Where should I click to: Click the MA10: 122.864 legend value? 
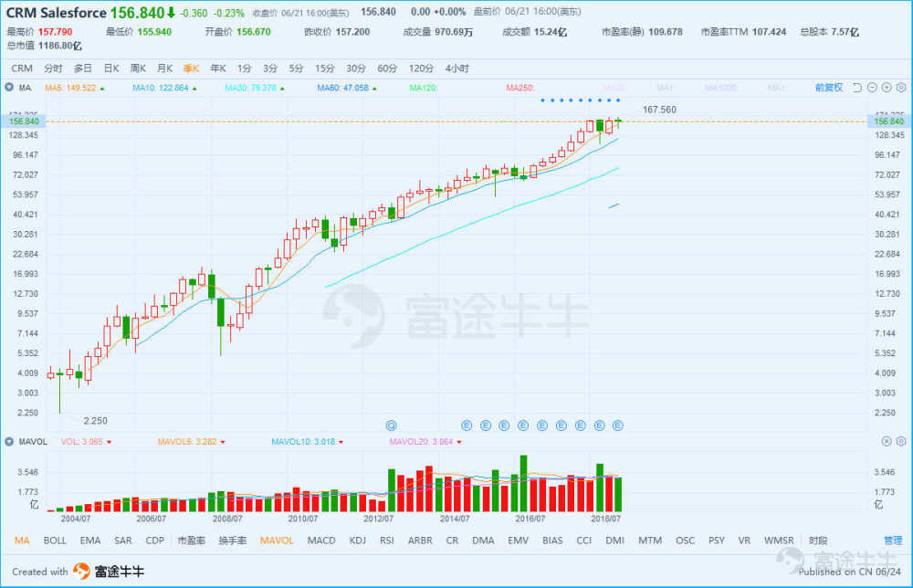161,88
